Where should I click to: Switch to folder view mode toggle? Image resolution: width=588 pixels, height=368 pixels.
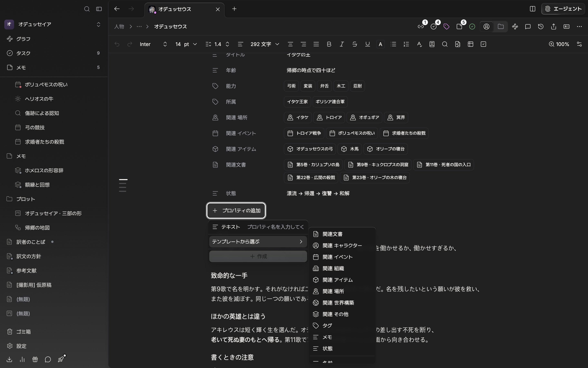coord(501,27)
